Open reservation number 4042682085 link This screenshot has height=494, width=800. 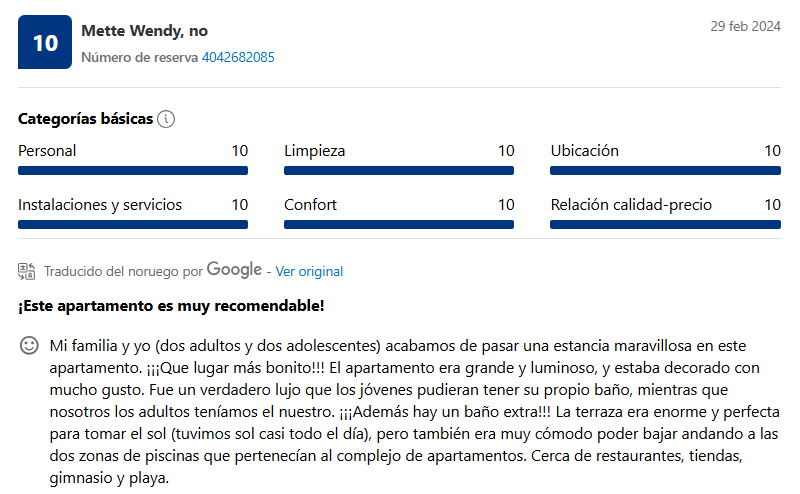coord(238,57)
